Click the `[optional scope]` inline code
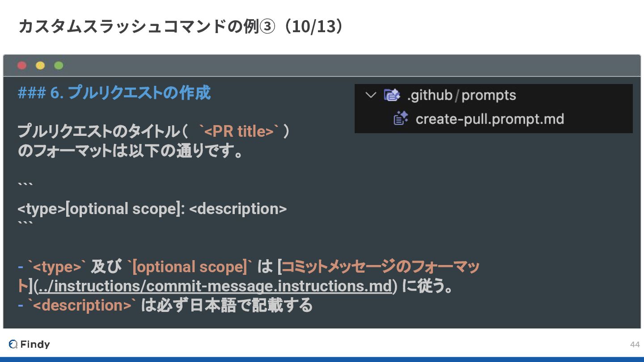644x362 pixels. 190,267
